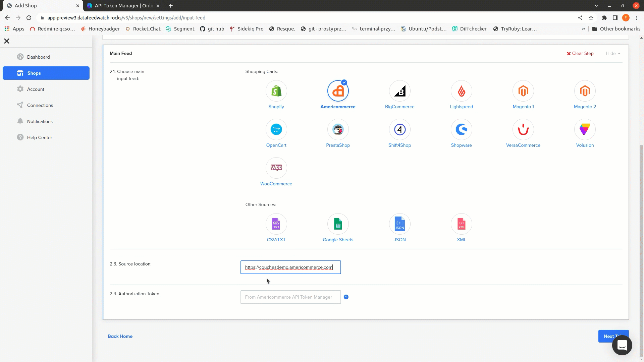The image size is (644, 362).
Task: Go back to the previous page
Action: (7, 18)
